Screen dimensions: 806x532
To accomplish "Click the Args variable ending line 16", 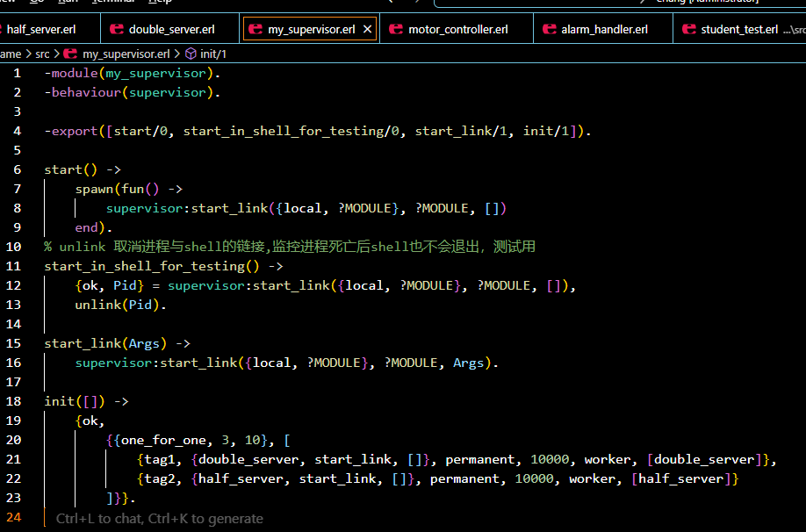I will (468, 363).
